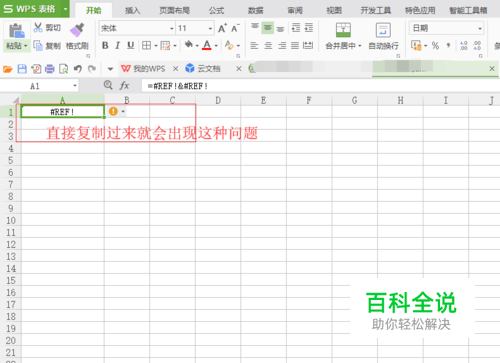The width and height of the screenshot is (500, 363).
Task: Click Save disk icon
Action: tap(22, 69)
